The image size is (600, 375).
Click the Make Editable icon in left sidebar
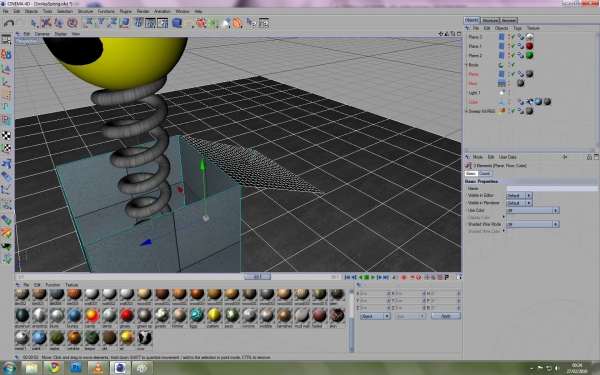click(x=6, y=53)
